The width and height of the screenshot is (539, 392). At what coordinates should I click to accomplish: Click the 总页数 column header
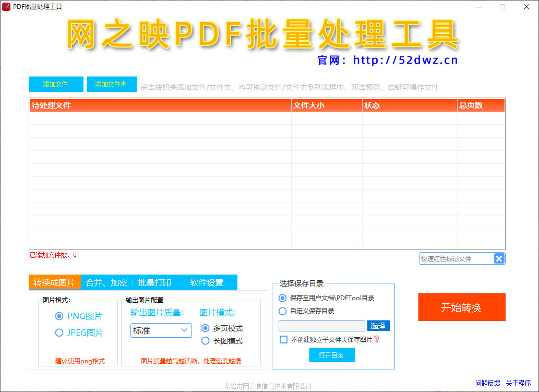[481, 105]
